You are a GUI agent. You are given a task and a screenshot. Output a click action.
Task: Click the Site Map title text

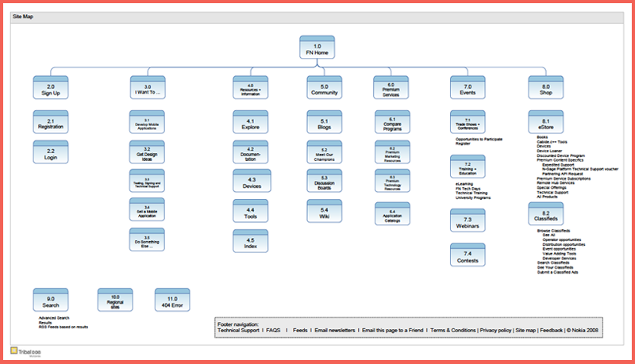pos(23,17)
